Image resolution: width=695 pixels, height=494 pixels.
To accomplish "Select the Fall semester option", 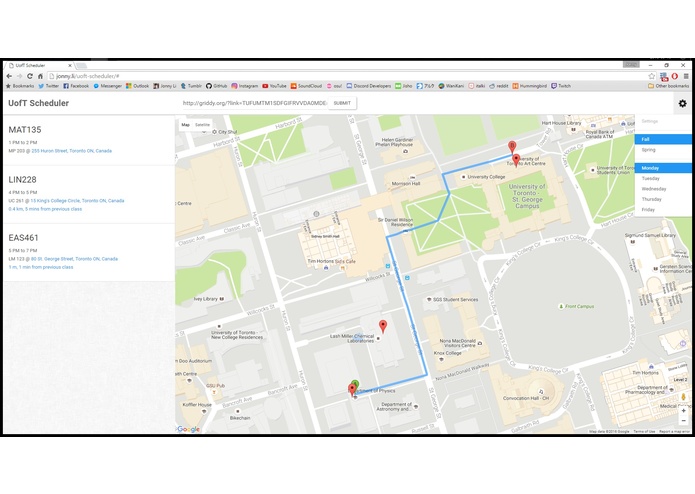I will [663, 139].
